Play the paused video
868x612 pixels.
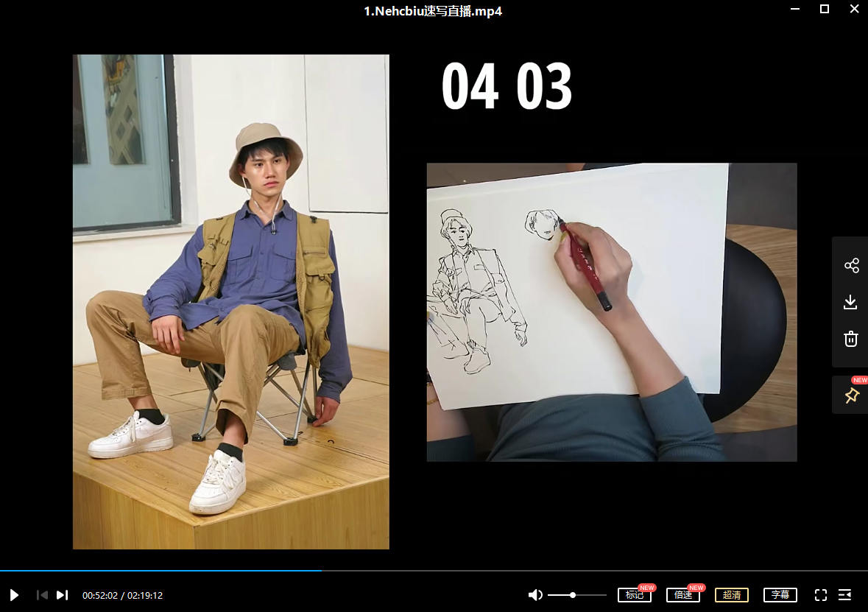[x=14, y=595]
